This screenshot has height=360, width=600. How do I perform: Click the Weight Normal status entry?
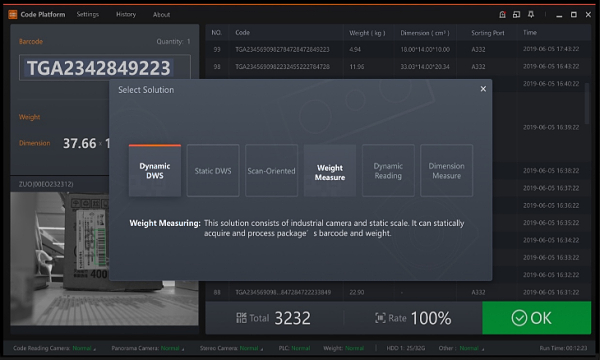[x=343, y=348]
